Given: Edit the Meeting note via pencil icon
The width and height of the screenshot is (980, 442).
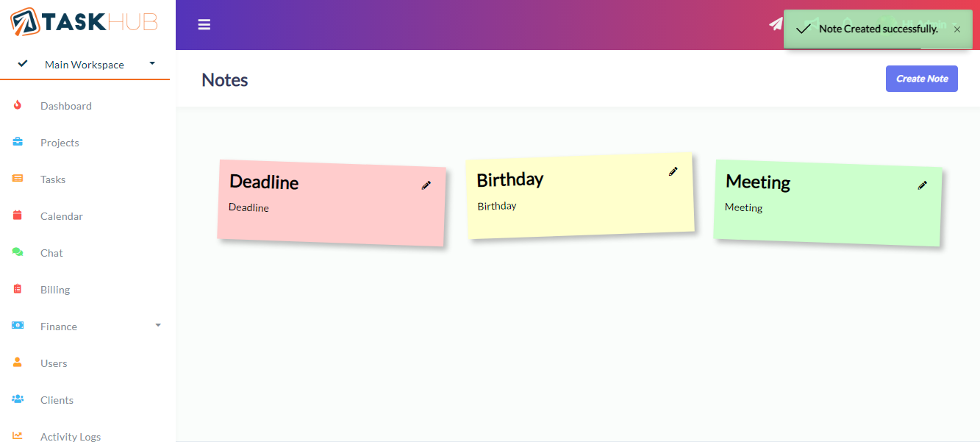Looking at the screenshot, I should click(923, 185).
